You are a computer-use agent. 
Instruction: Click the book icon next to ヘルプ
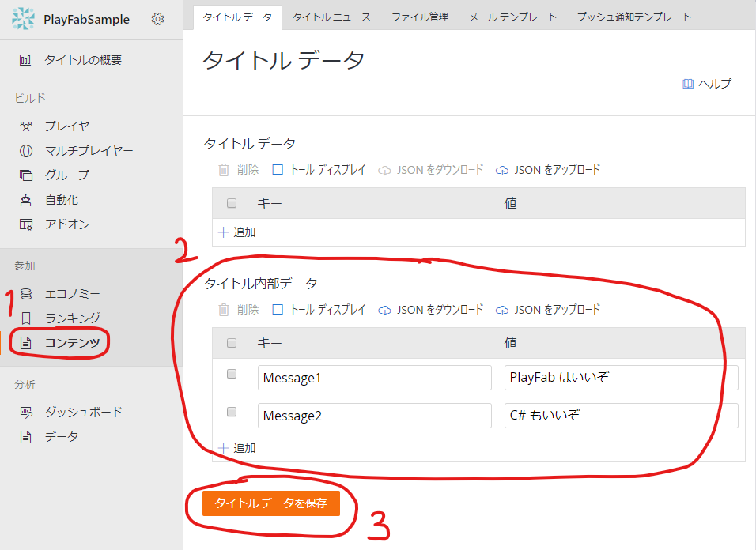[x=688, y=84]
